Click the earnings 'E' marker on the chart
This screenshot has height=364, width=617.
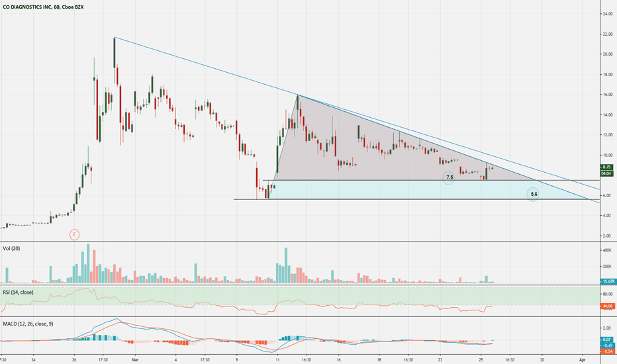tap(74, 235)
